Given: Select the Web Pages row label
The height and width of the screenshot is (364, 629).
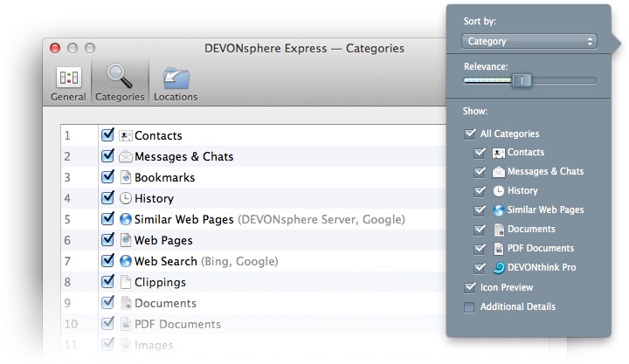Looking at the screenshot, I should point(163,240).
